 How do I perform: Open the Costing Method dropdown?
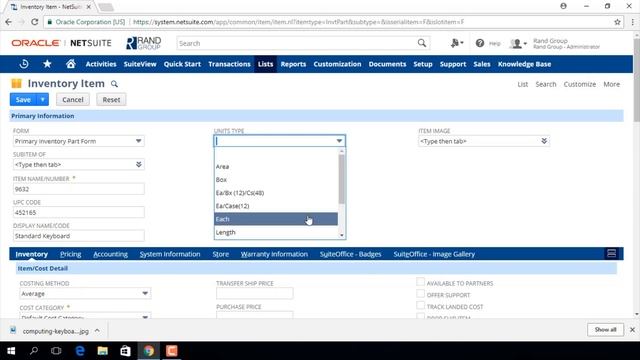pyautogui.click(x=145, y=293)
